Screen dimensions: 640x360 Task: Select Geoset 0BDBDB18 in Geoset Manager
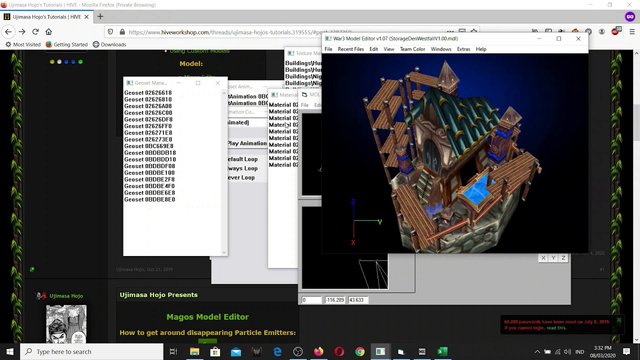coord(150,153)
